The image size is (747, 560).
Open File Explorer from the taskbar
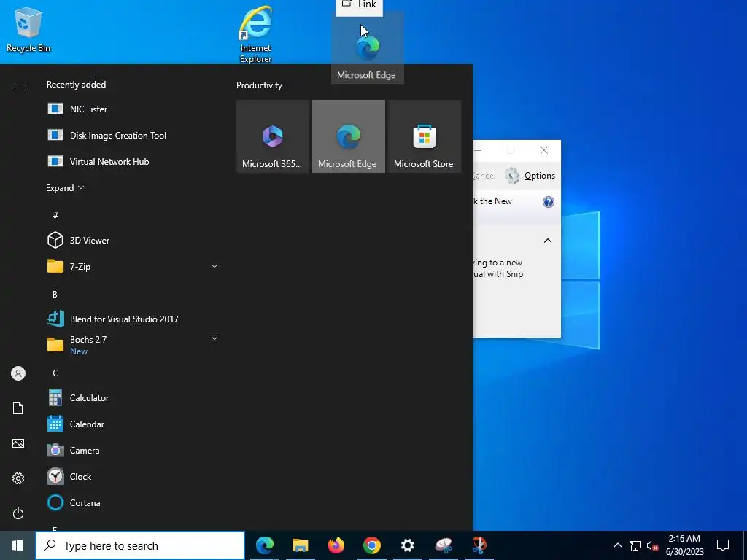pos(300,545)
